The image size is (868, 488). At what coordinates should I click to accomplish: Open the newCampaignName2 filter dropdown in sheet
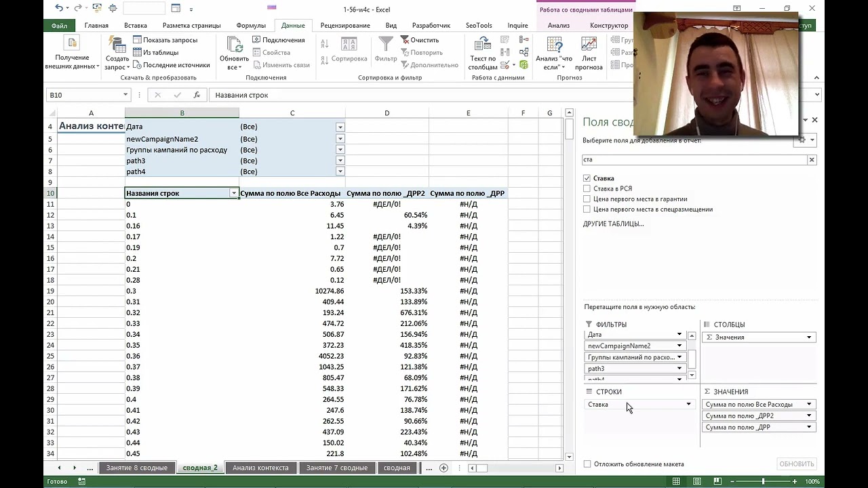(x=340, y=139)
